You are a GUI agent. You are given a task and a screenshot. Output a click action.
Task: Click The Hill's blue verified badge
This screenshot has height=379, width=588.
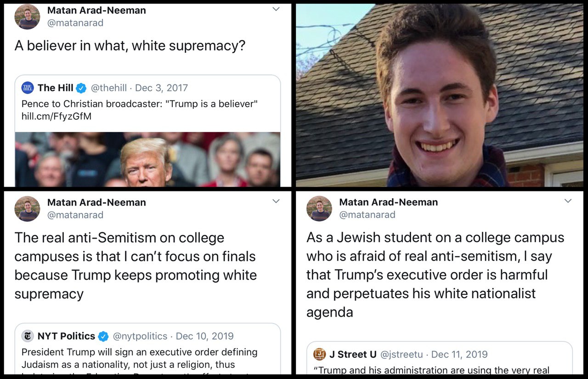(81, 88)
